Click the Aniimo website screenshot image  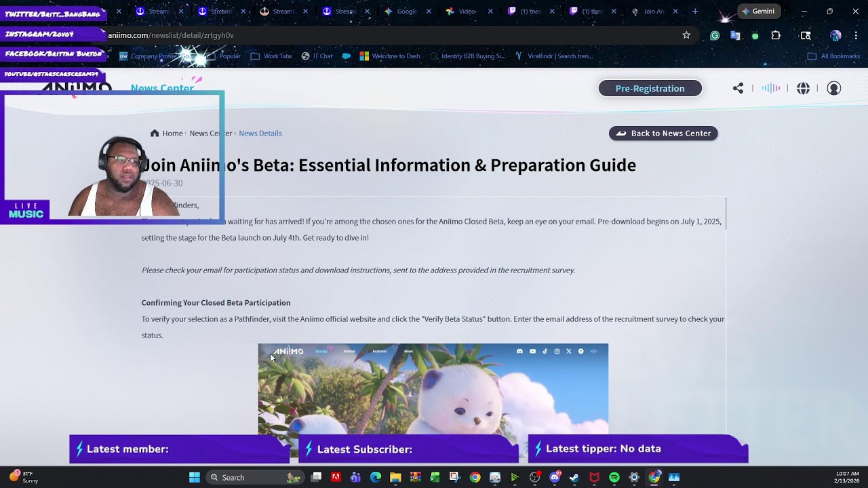point(433,389)
